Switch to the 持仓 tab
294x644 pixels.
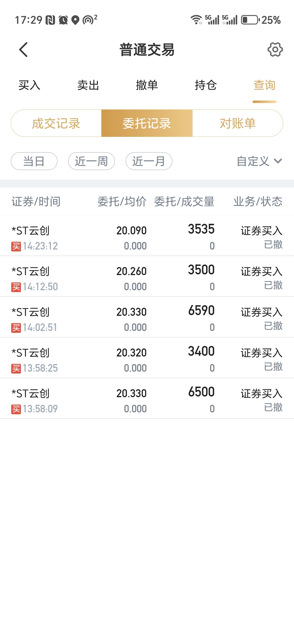[x=206, y=85]
